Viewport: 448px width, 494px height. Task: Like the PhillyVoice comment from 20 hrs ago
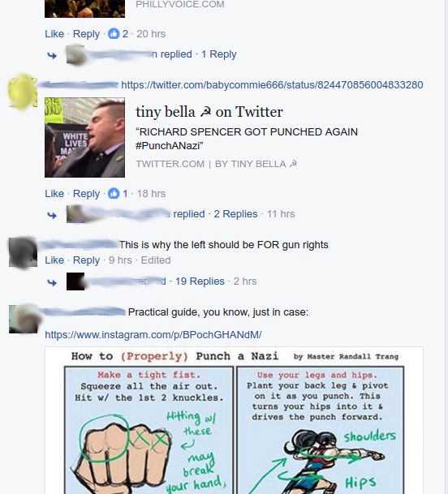tap(54, 34)
